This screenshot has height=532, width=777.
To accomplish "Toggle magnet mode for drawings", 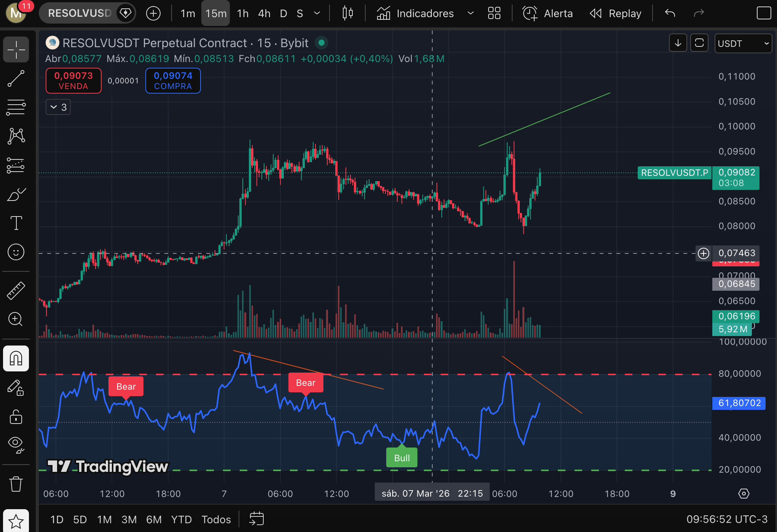I will (x=16, y=358).
